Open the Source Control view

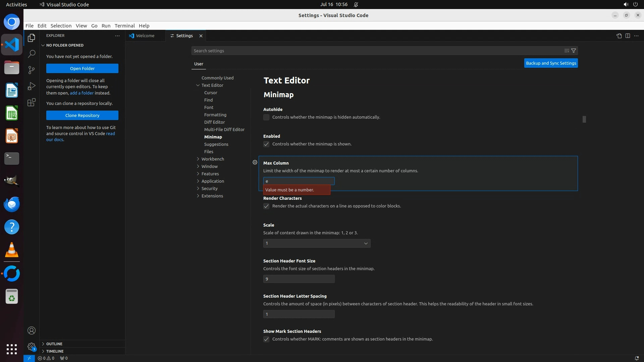(32, 70)
